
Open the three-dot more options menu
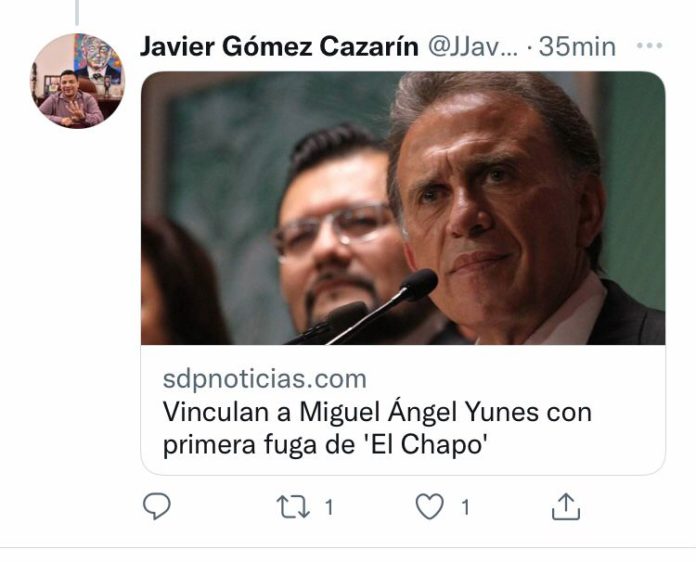(x=649, y=45)
